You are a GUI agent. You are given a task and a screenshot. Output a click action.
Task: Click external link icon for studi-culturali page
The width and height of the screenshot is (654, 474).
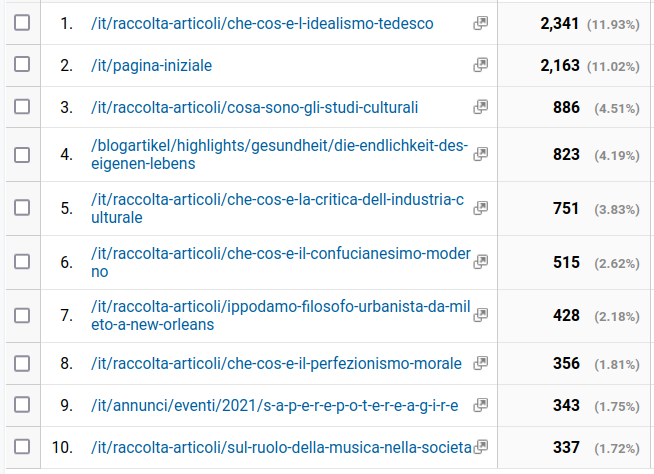click(480, 107)
